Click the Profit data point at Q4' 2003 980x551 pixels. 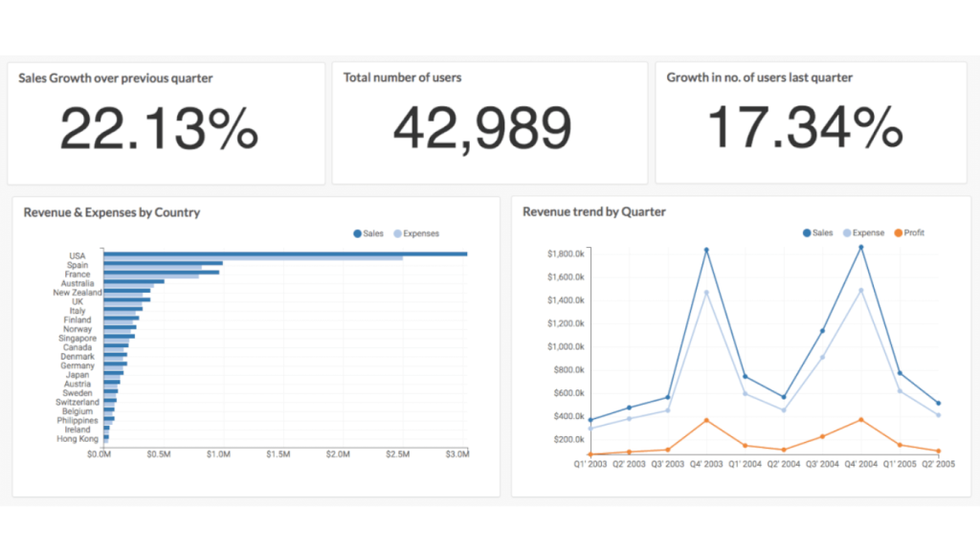point(706,420)
